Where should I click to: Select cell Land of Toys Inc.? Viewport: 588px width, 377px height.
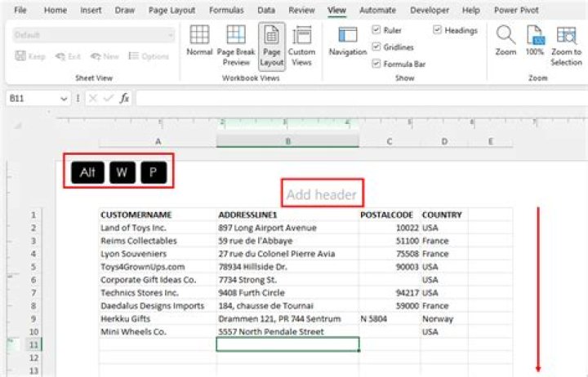(x=158, y=228)
